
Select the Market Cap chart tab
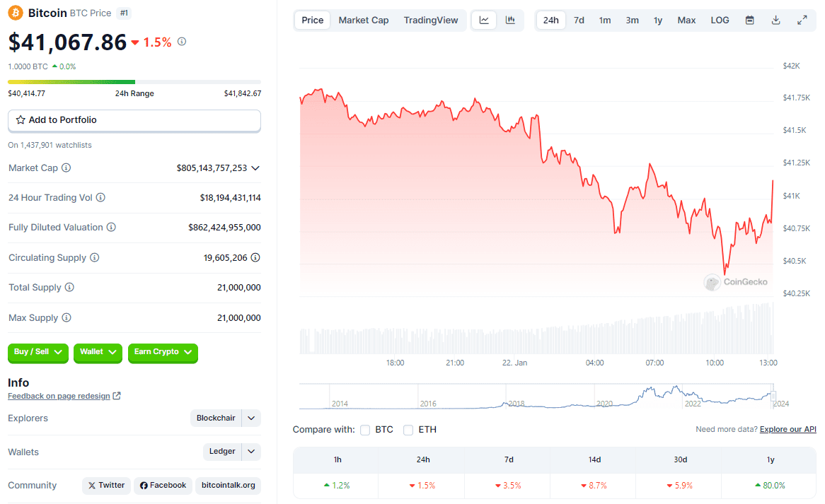(x=364, y=20)
